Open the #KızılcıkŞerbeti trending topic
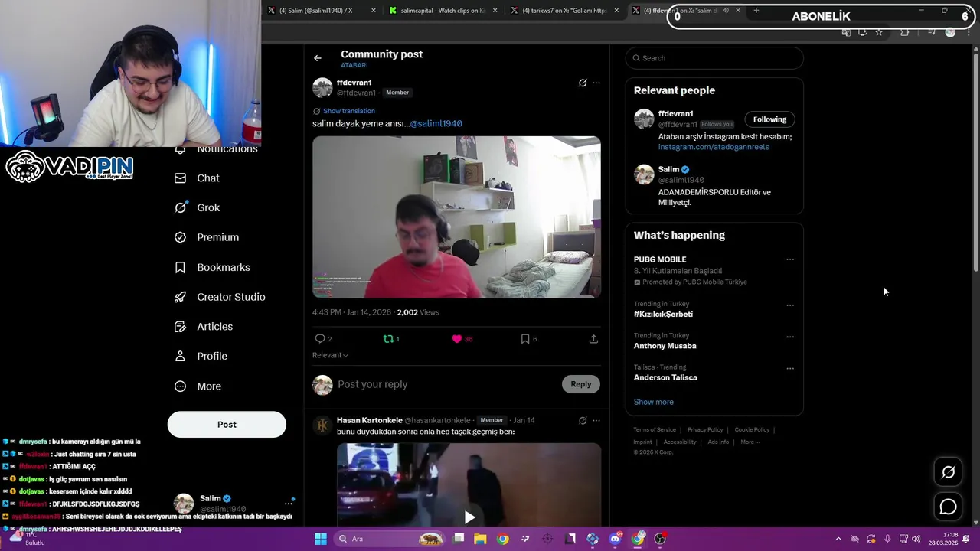Screen dimensions: 980x551 (x=663, y=315)
